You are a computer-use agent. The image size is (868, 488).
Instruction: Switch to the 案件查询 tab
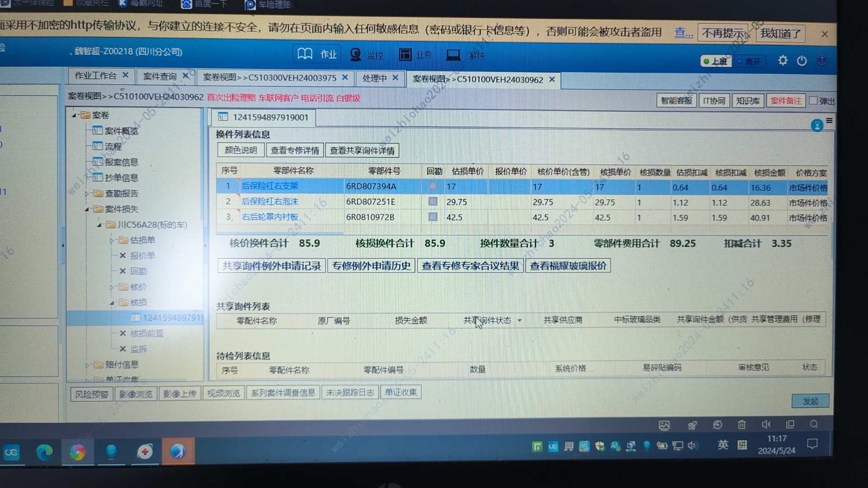click(160, 76)
